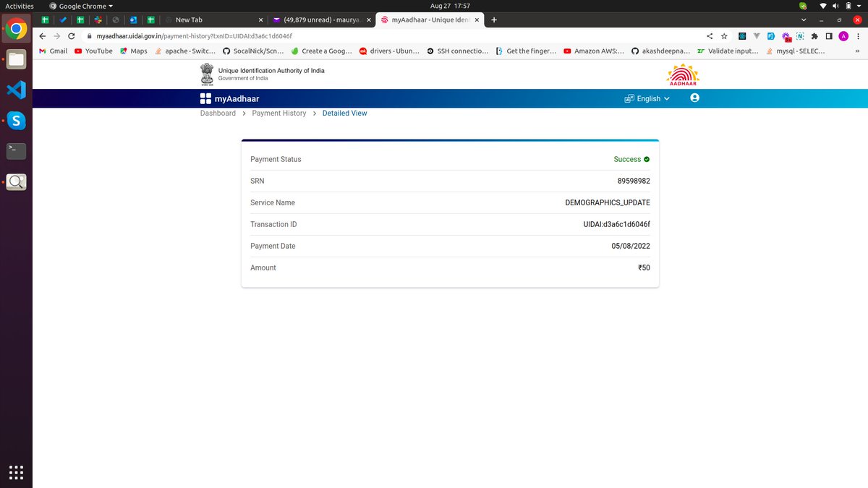Select the myAadhaar browser tab
This screenshot has width=868, height=488.
pos(430,20)
